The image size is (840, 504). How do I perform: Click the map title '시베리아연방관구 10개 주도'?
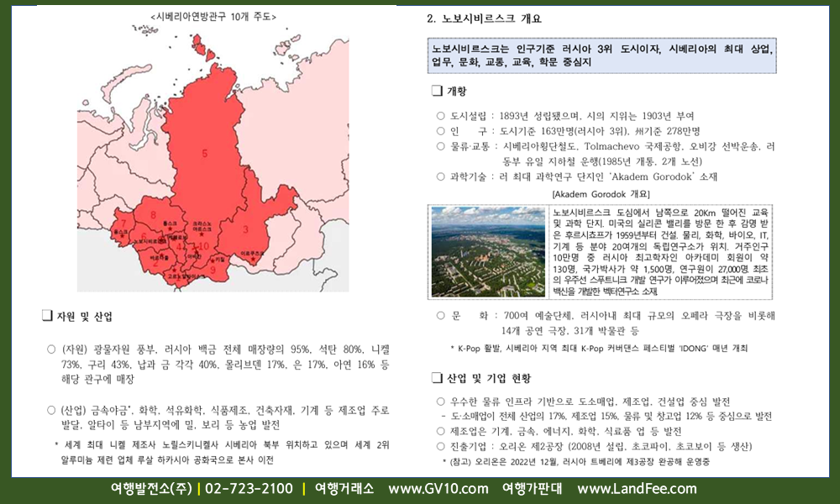pos(213,17)
